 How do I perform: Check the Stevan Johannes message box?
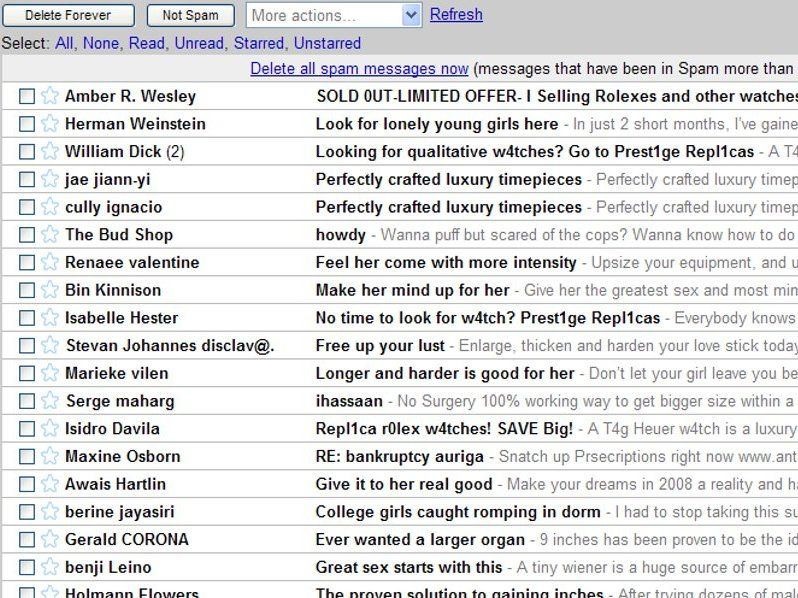(26, 346)
